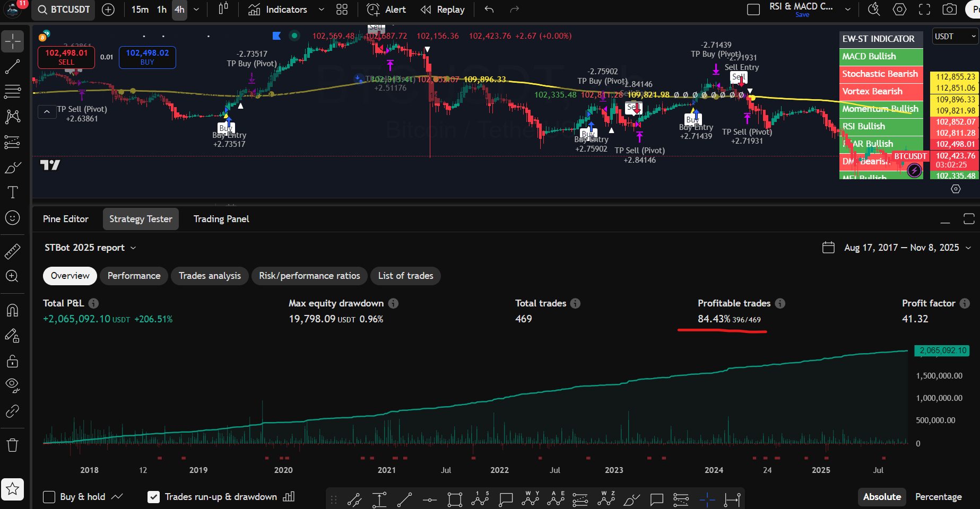Click the 102,498.02 BUY button
The height and width of the screenshot is (509, 980).
(147, 57)
